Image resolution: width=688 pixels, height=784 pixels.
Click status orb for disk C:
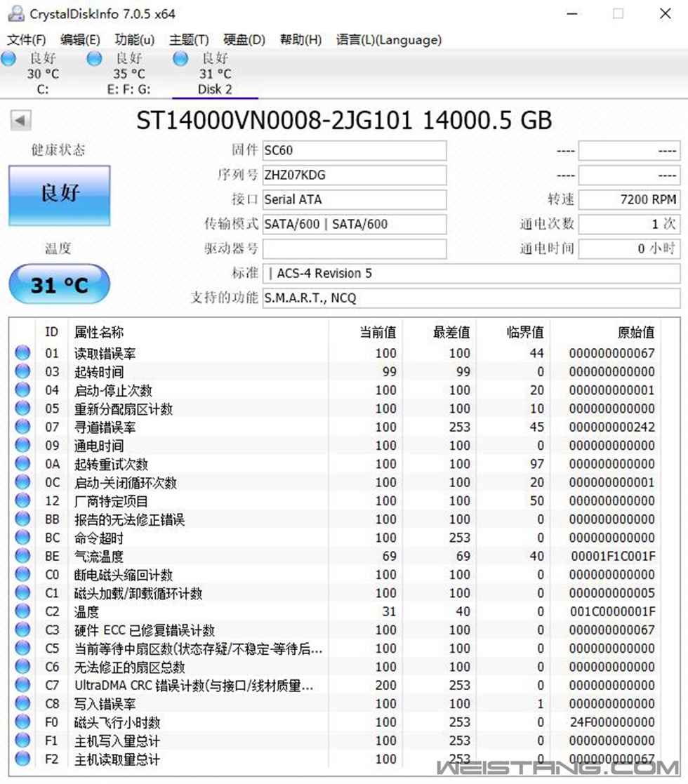(x=8, y=58)
